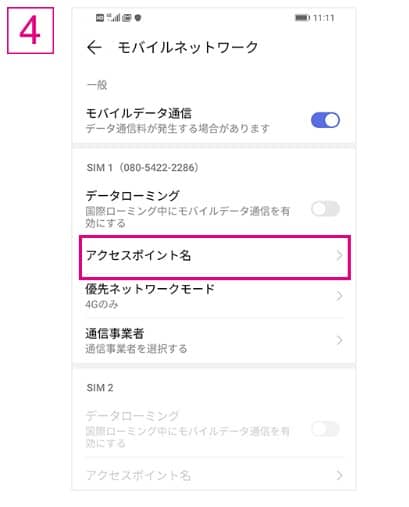Open アクセスポイント名 chevron for SIM 1

click(339, 256)
